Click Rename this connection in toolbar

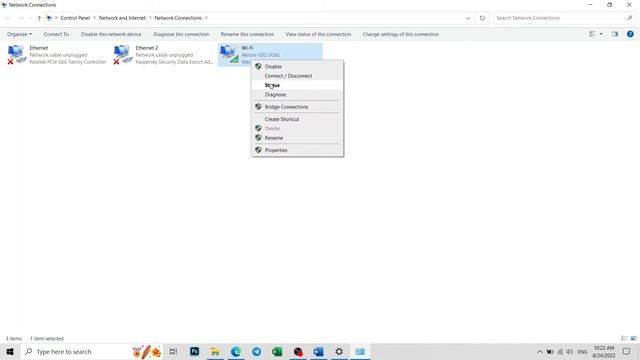click(x=247, y=34)
